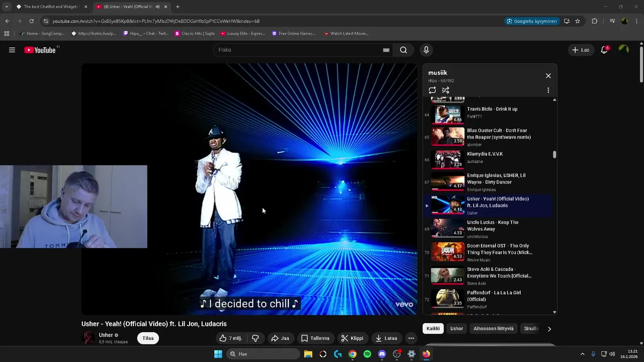
Task: Close the musiik playlist panel
Action: tap(548, 76)
